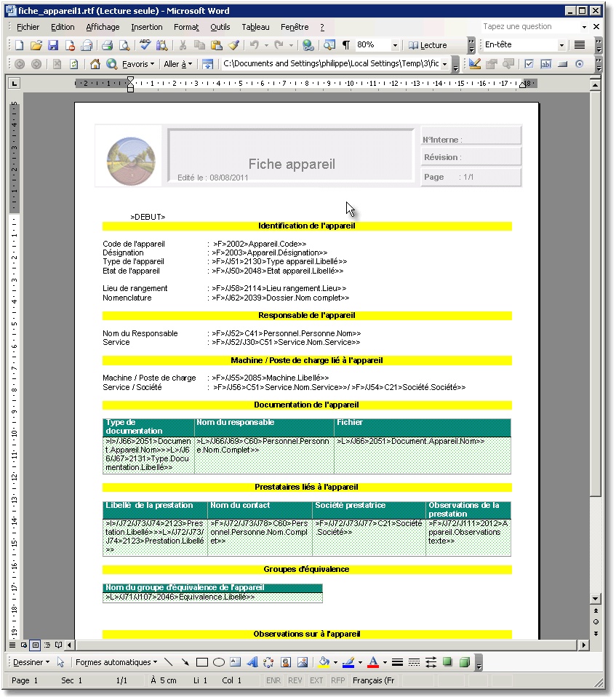Click the Open folder icon
The image size is (616, 700).
click(x=36, y=45)
